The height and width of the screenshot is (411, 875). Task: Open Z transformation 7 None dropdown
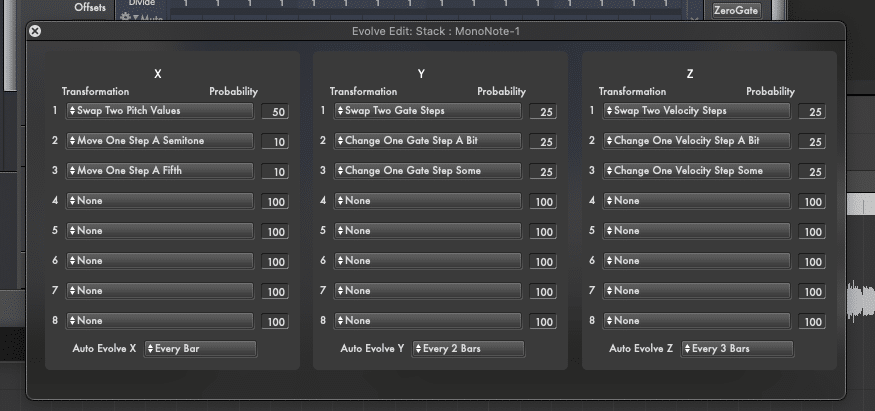pyautogui.click(x=696, y=291)
